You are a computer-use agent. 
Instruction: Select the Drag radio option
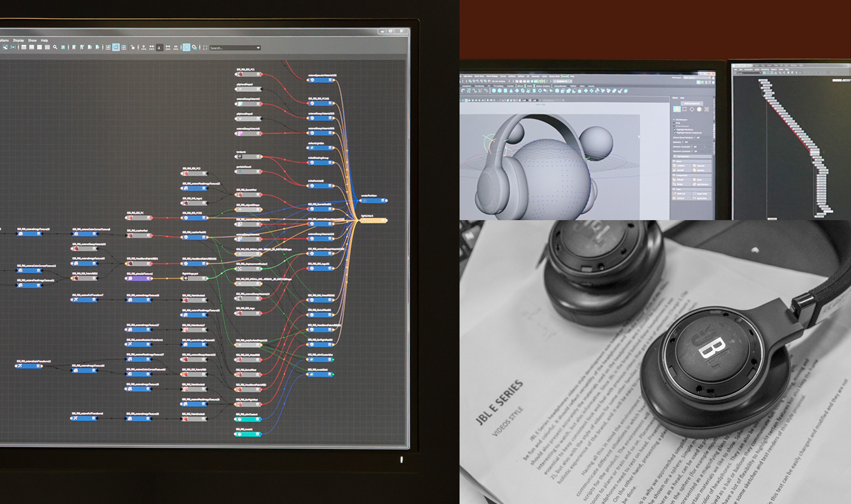click(x=675, y=123)
